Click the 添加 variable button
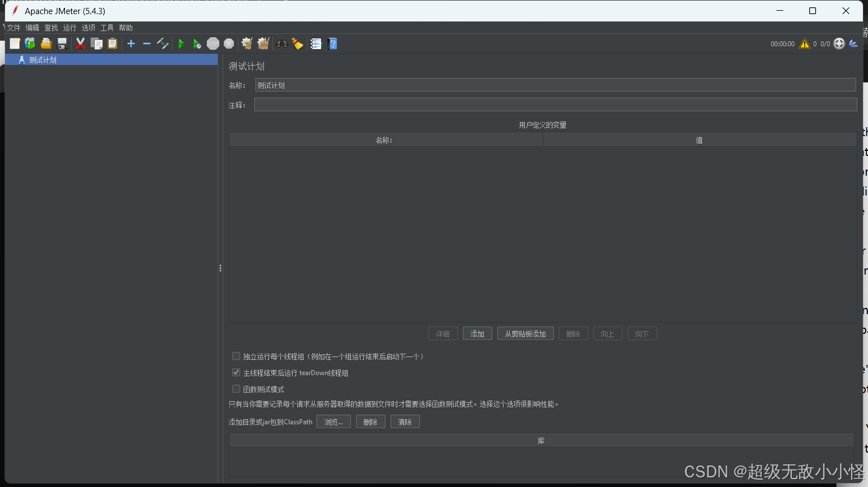This screenshot has width=868, height=487. (x=478, y=334)
